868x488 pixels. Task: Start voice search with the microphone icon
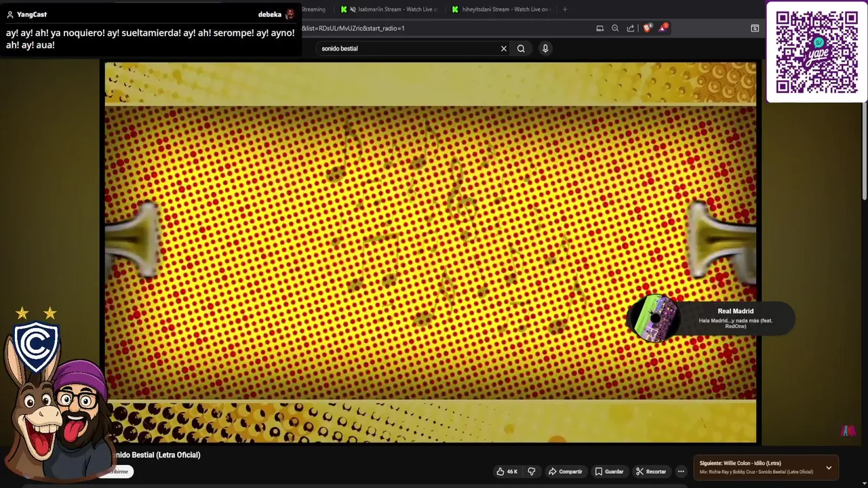545,49
